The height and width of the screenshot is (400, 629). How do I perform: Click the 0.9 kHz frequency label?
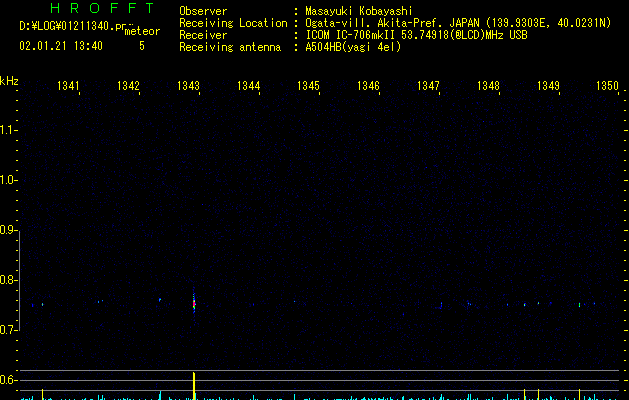(8, 230)
